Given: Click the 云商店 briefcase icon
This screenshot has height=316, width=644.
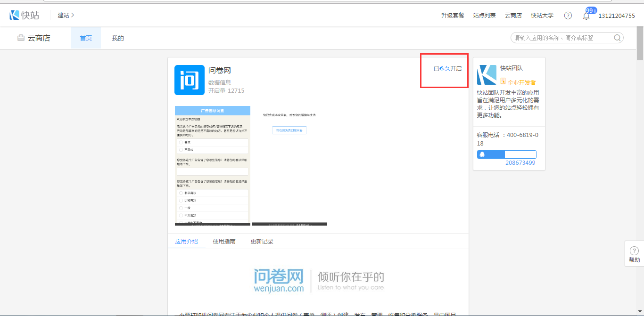Looking at the screenshot, I should tap(21, 38).
